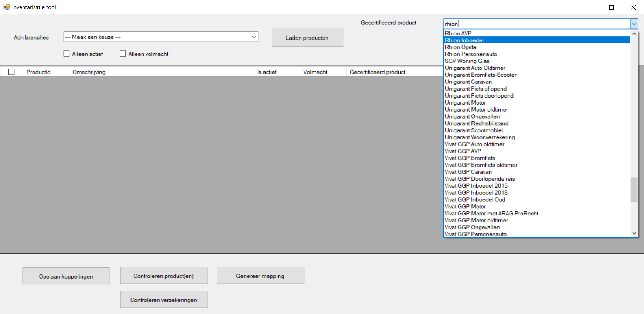
Task: Select Vivat GGP Ongevallen option
Action: click(537, 227)
